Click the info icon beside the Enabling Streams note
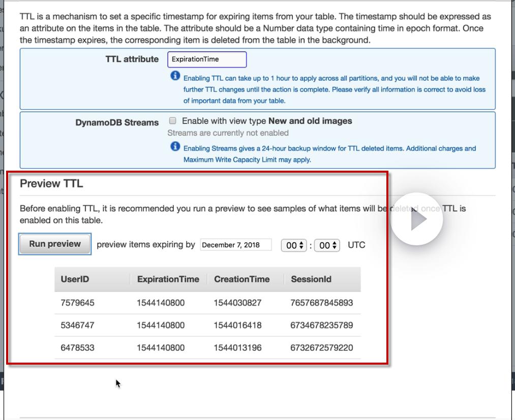The width and height of the screenshot is (515, 420). click(175, 146)
